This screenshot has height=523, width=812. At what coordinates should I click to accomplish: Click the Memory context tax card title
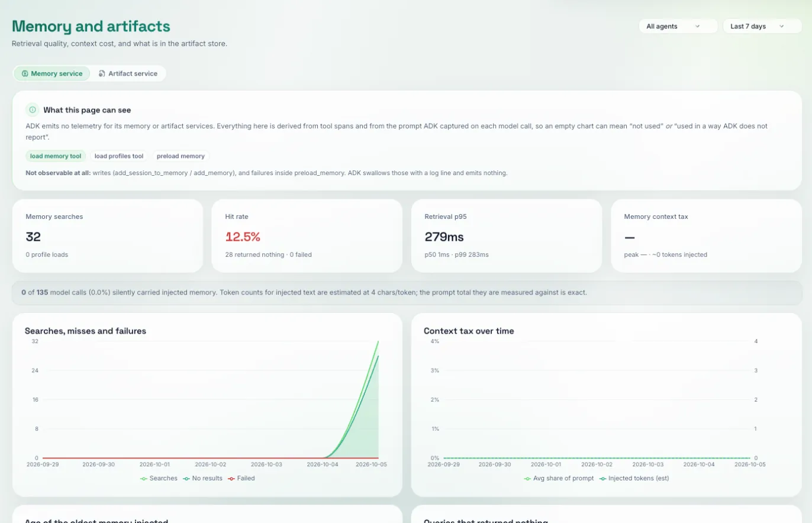(656, 217)
